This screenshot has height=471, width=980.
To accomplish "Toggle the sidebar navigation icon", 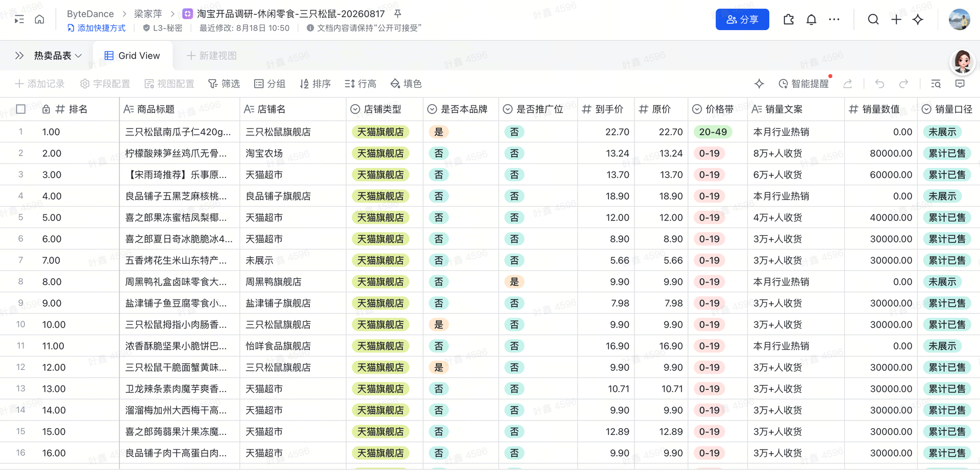I will click(19, 19).
